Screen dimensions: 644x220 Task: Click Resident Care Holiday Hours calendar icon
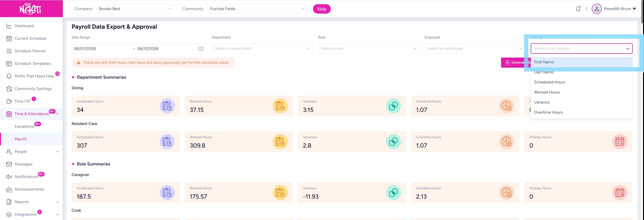(620, 142)
